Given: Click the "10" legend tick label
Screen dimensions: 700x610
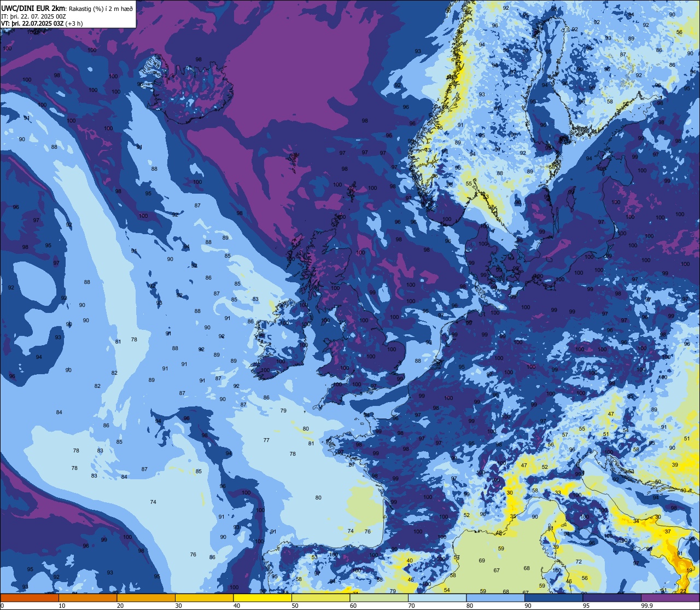Looking at the screenshot, I should pos(62,606).
